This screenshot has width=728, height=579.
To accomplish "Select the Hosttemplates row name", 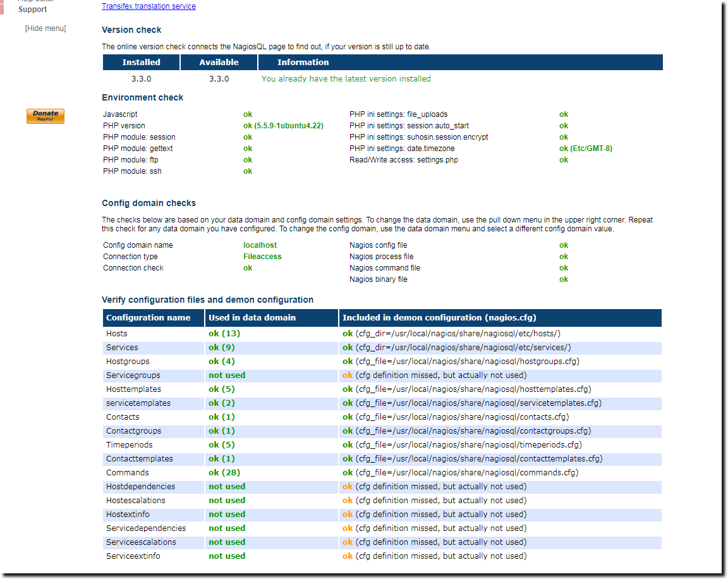I will 134,389.
